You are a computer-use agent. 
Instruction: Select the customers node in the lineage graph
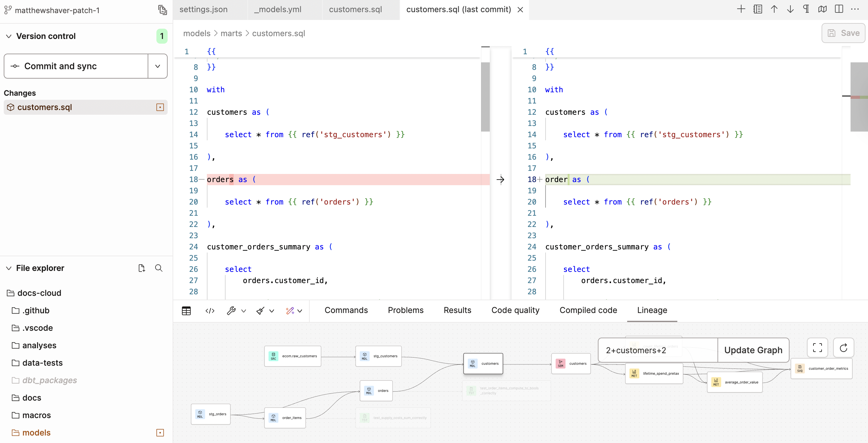click(x=483, y=364)
